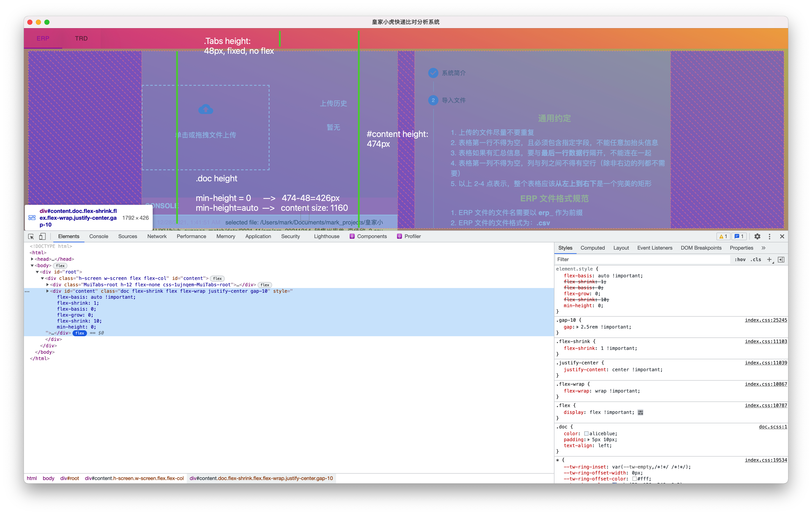
Task: Switch to the Performance tab
Action: coord(191,237)
